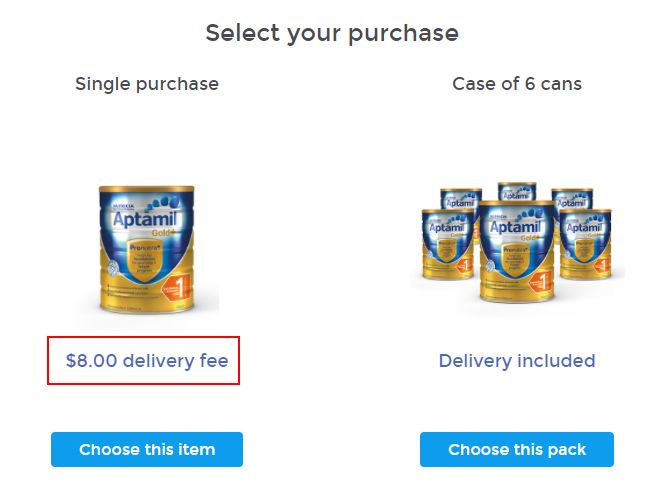Click the Choose this item button
This screenshot has height=489, width=668.
coord(147,449)
